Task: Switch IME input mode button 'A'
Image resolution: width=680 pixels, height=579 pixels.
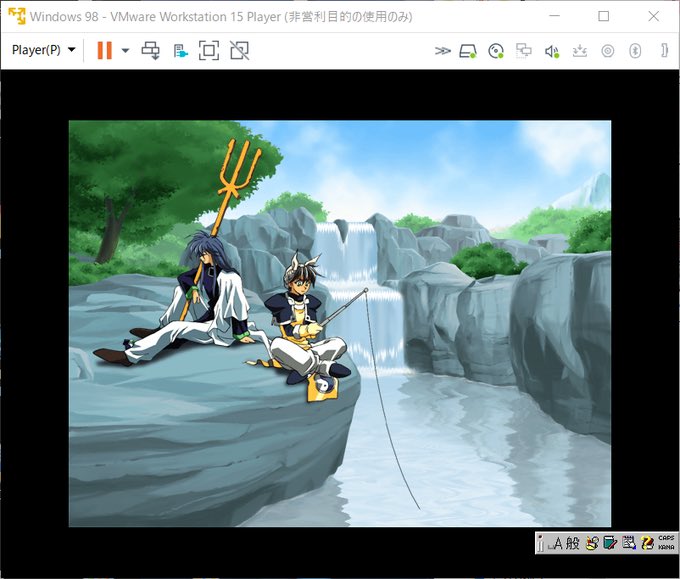Action: click(x=557, y=543)
